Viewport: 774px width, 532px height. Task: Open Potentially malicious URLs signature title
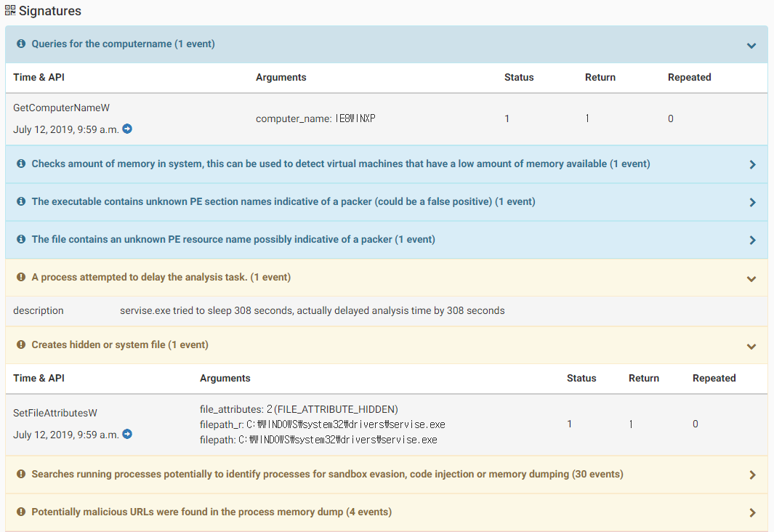coord(211,512)
